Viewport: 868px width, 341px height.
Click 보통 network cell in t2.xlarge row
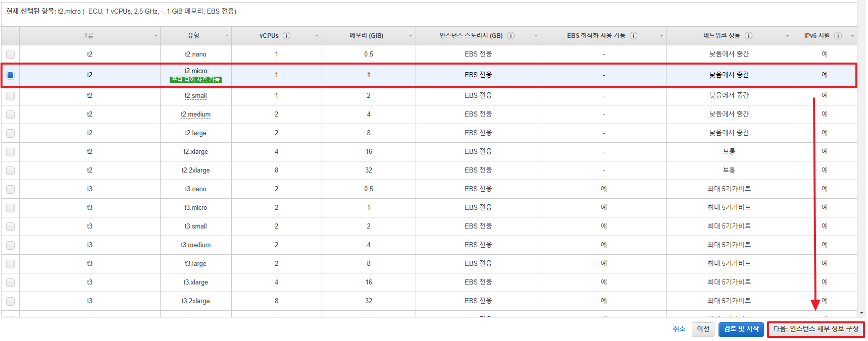pos(729,152)
